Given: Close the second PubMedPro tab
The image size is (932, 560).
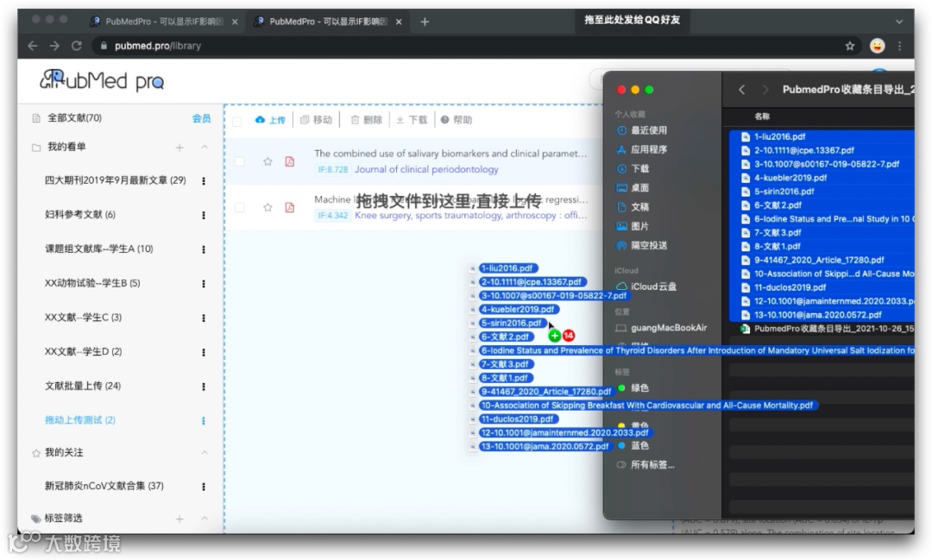Looking at the screenshot, I should coord(399,22).
